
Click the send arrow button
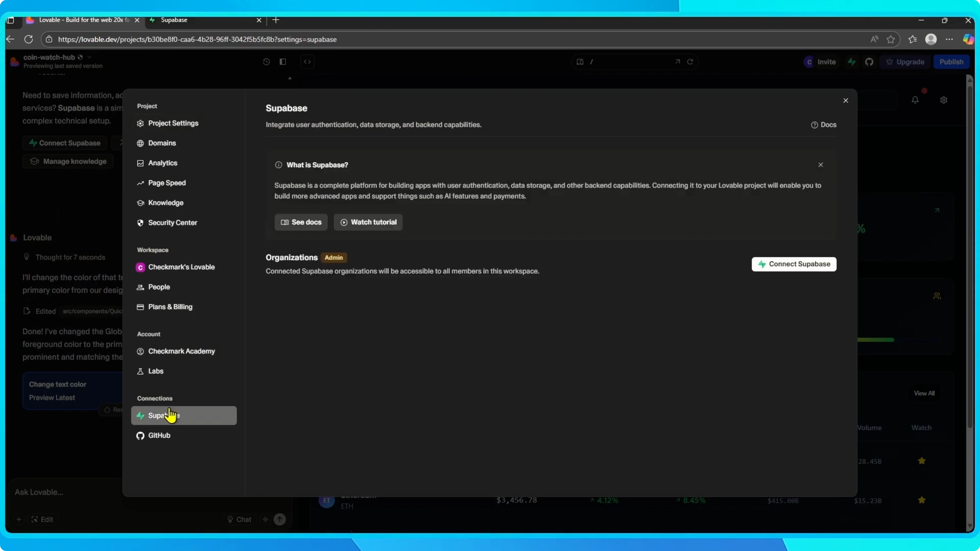(x=280, y=519)
